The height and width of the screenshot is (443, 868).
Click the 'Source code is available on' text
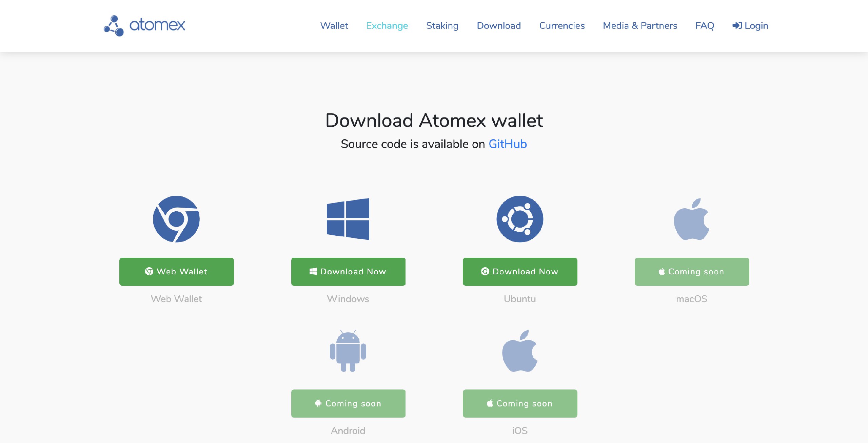tap(413, 144)
